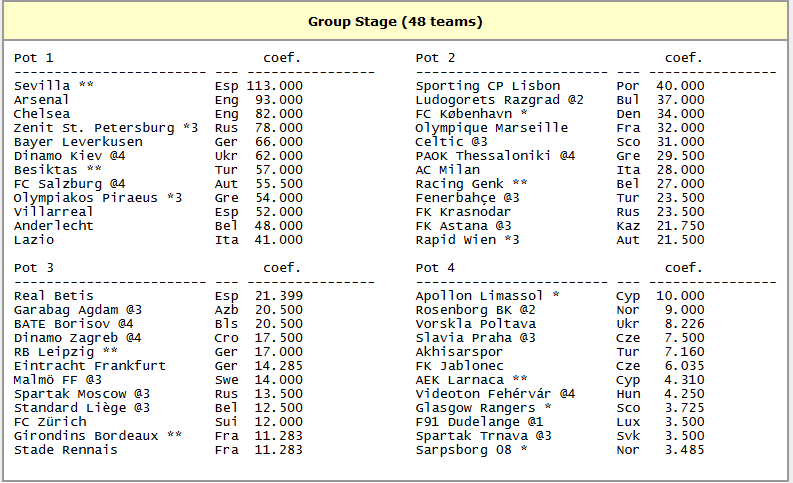Click team name 'Rosenborg BK @2'
Image resolution: width=793 pixels, height=483 pixels.
tap(475, 310)
